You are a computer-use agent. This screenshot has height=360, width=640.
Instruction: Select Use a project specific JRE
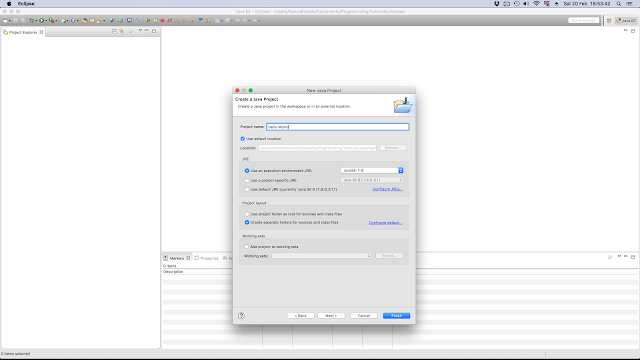click(247, 180)
